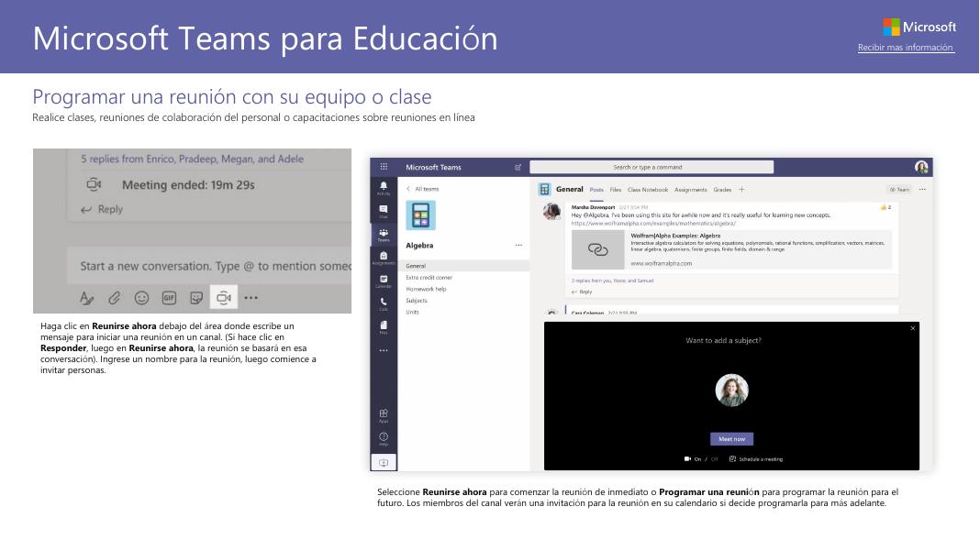Click Reply under Marsha Davenport's post
The height and width of the screenshot is (551, 980).
point(581,292)
